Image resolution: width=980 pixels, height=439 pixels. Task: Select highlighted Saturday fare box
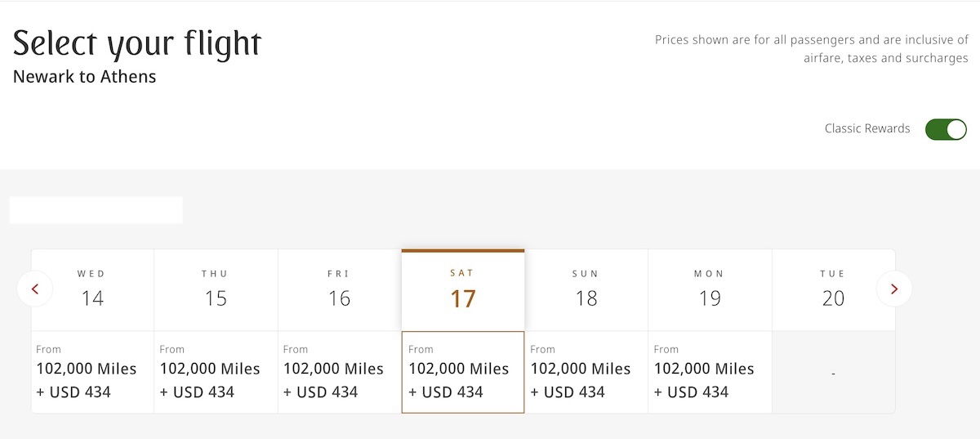tap(463, 372)
